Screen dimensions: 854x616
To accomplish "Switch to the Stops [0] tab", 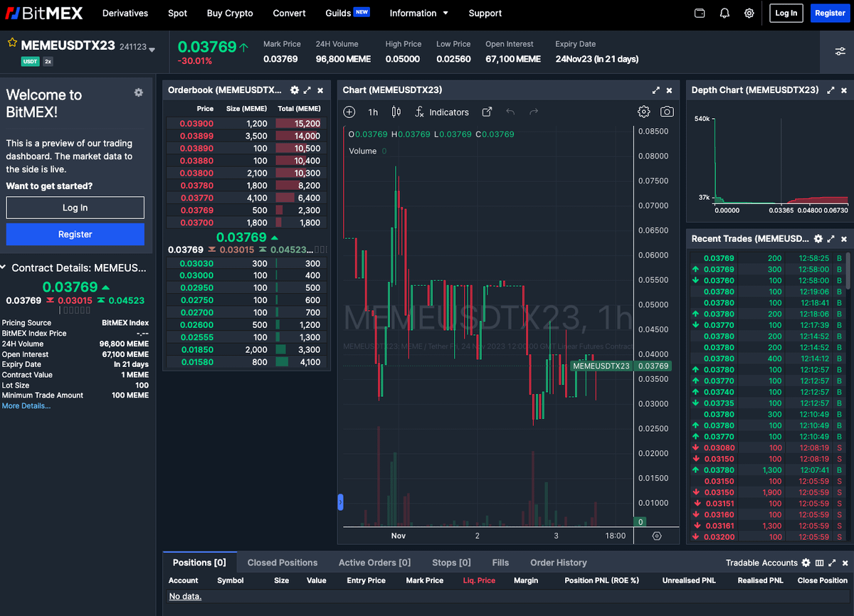I will pyautogui.click(x=451, y=563).
